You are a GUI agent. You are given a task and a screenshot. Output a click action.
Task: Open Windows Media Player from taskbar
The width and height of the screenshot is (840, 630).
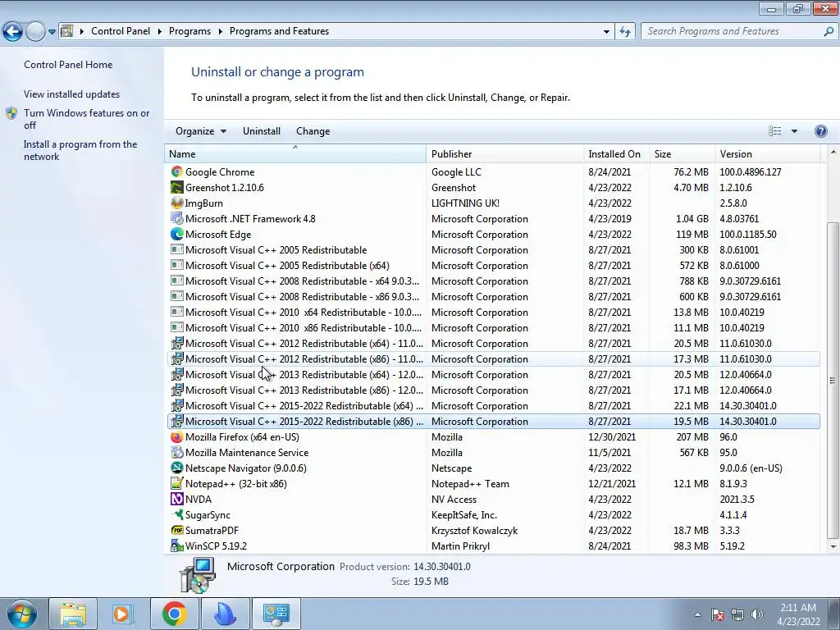(x=123, y=614)
